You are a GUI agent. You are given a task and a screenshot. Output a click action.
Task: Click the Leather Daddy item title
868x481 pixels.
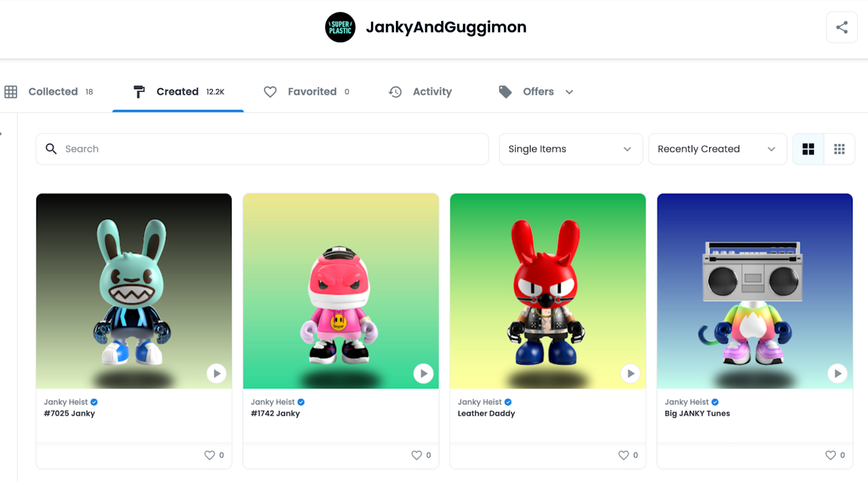pos(486,414)
